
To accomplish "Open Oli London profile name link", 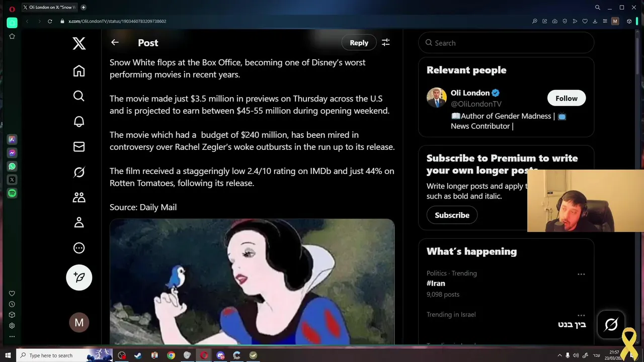I will 470,93.
